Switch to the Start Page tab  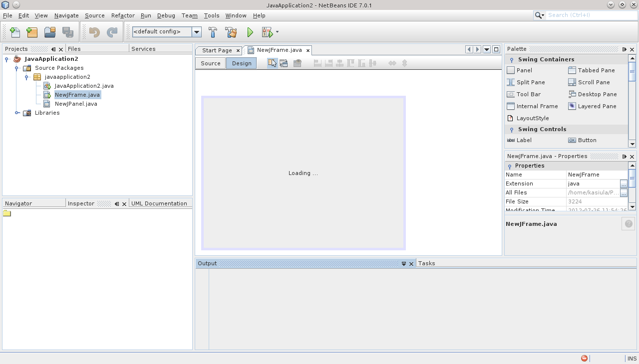(x=217, y=50)
